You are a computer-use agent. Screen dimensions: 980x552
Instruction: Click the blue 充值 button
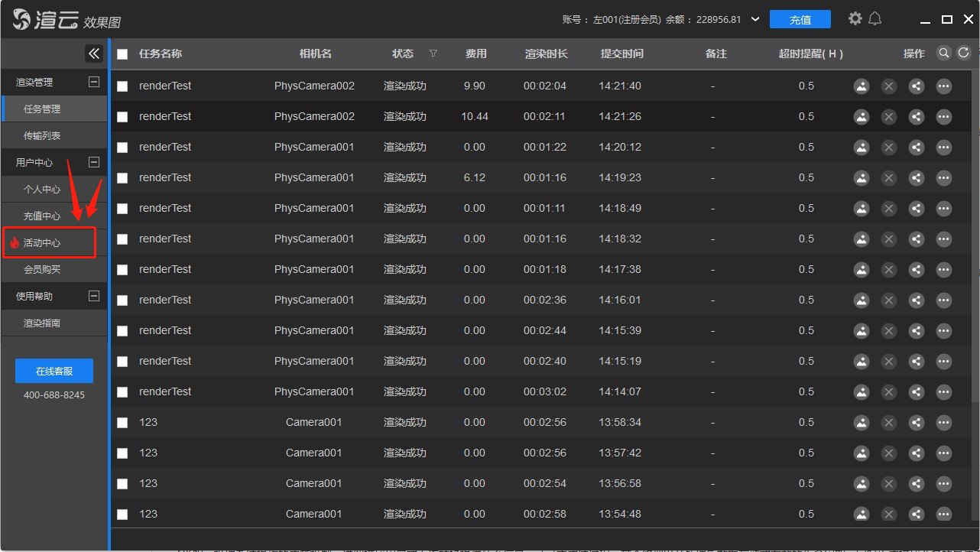point(800,19)
